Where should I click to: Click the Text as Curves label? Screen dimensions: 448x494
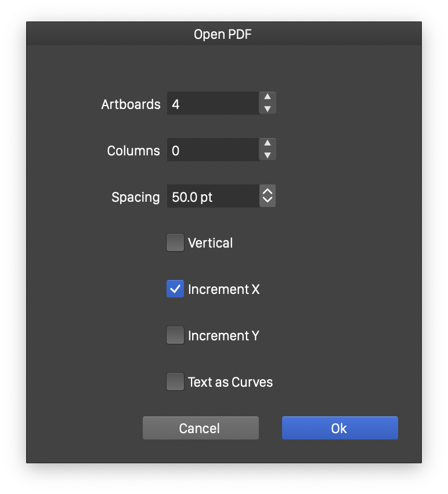[x=230, y=382]
